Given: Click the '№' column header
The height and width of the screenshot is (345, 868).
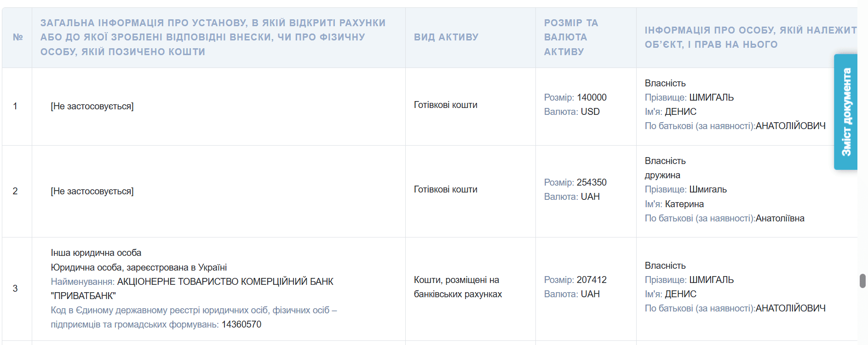Looking at the screenshot, I should (x=17, y=37).
